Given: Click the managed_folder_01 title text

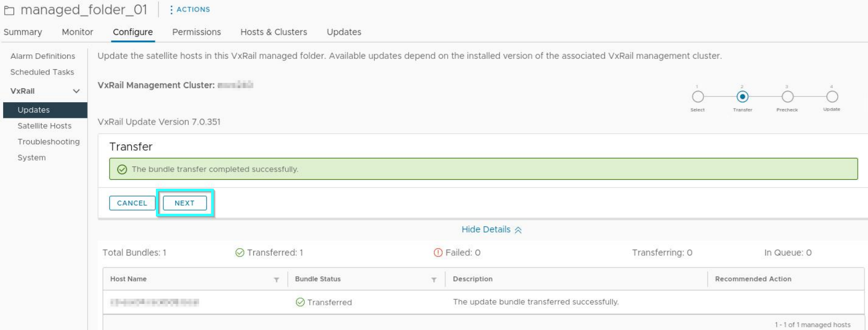Looking at the screenshot, I should click(x=84, y=9).
